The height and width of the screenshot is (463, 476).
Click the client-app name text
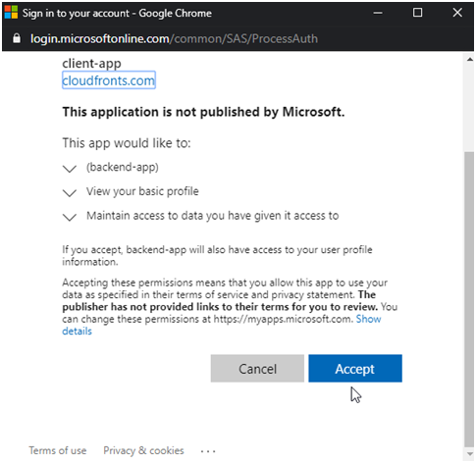pyautogui.click(x=91, y=64)
